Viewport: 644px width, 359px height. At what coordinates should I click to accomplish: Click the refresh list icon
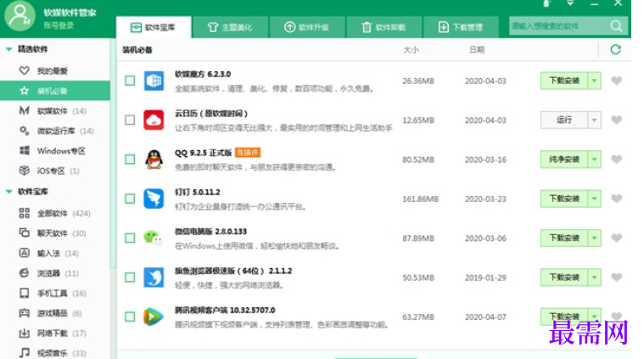click(615, 50)
